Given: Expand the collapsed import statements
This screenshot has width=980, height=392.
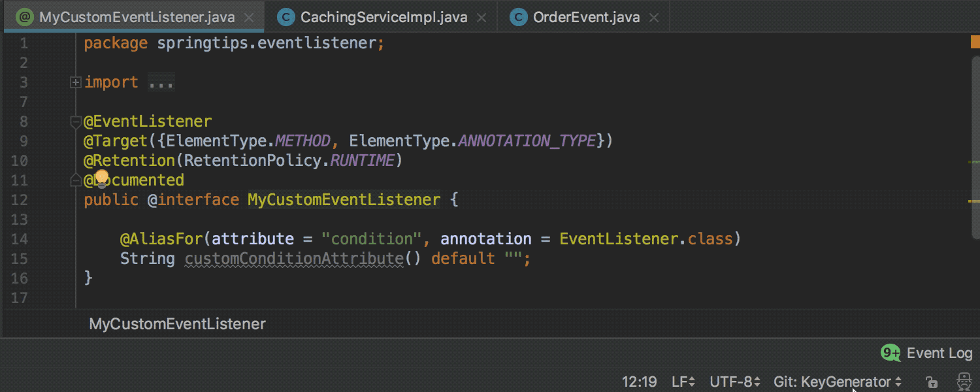Looking at the screenshot, I should 75,82.
